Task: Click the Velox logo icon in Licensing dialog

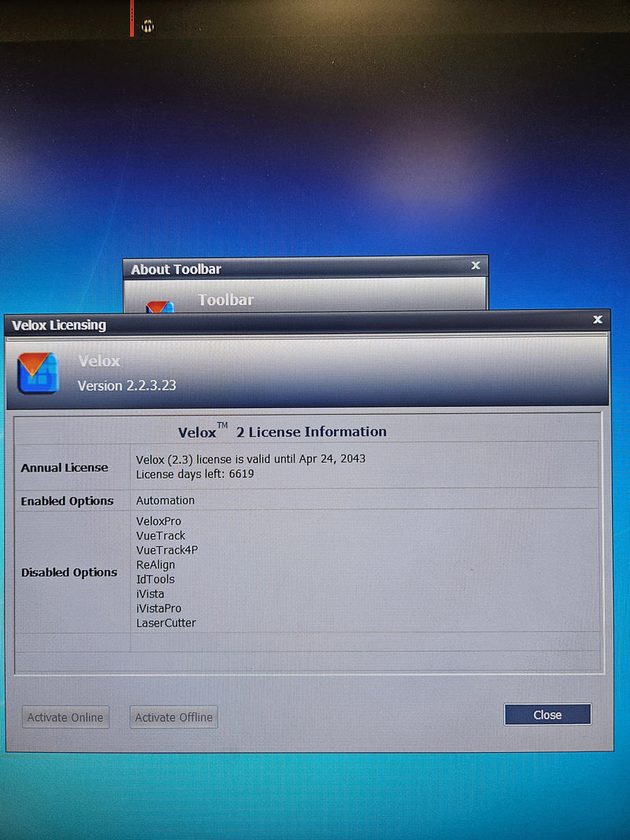Action: coord(38,373)
